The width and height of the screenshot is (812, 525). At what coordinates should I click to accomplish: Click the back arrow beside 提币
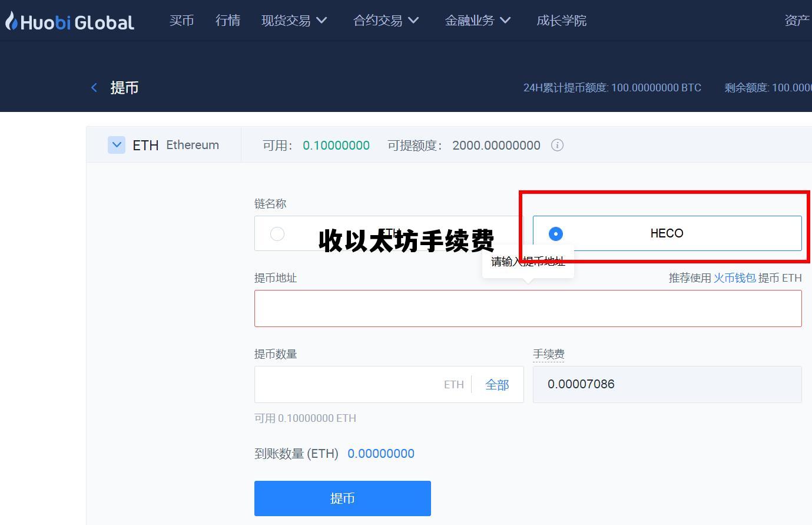click(x=94, y=87)
